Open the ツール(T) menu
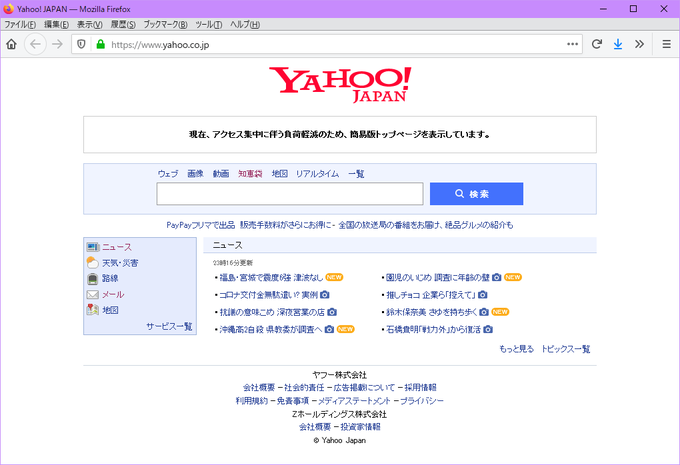The width and height of the screenshot is (680, 465). 209,25
